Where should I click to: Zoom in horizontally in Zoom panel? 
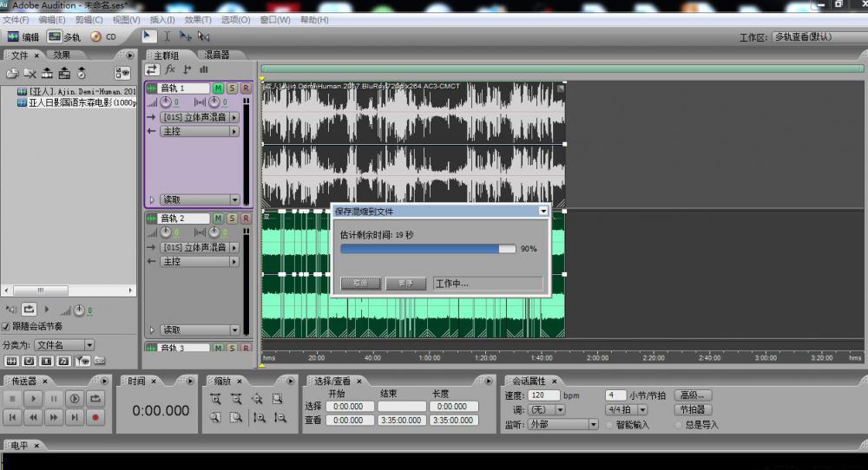pos(216,399)
